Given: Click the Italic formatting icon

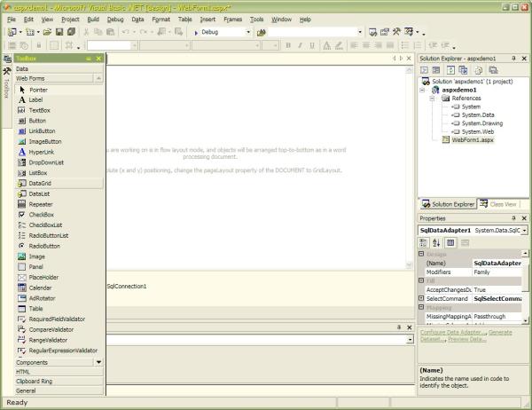Looking at the screenshot, I should pos(300,45).
